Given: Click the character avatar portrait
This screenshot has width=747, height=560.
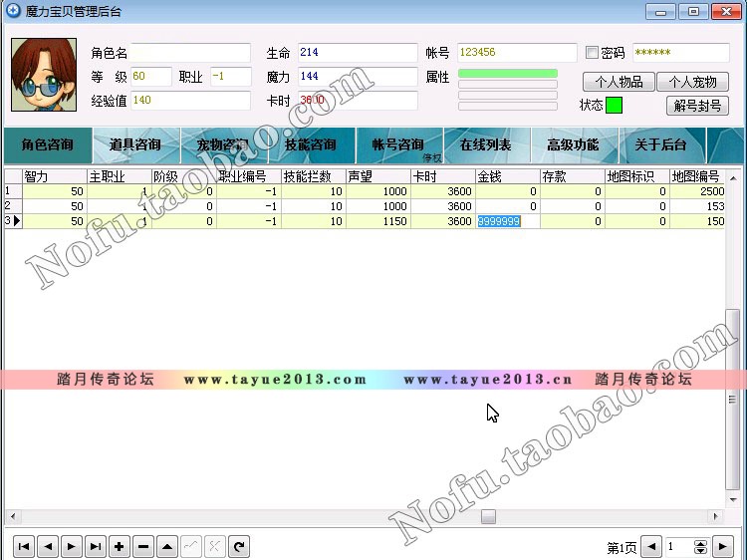Looking at the screenshot, I should point(44,75).
